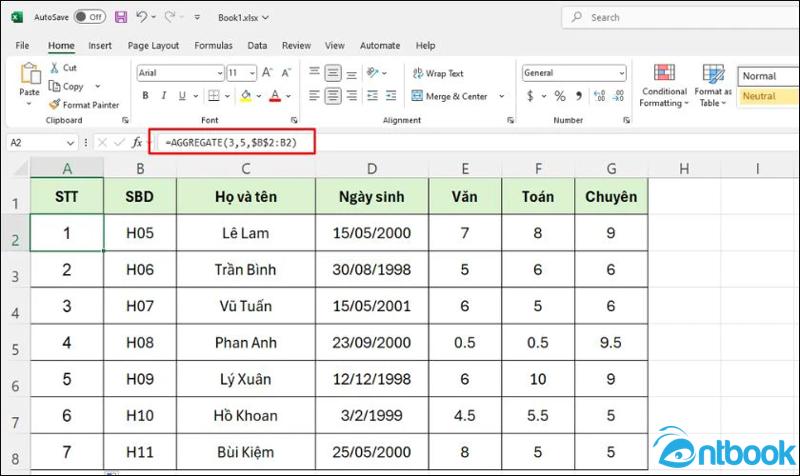Open the Name Box dropdown
This screenshot has height=476, width=800.
pyautogui.click(x=70, y=143)
